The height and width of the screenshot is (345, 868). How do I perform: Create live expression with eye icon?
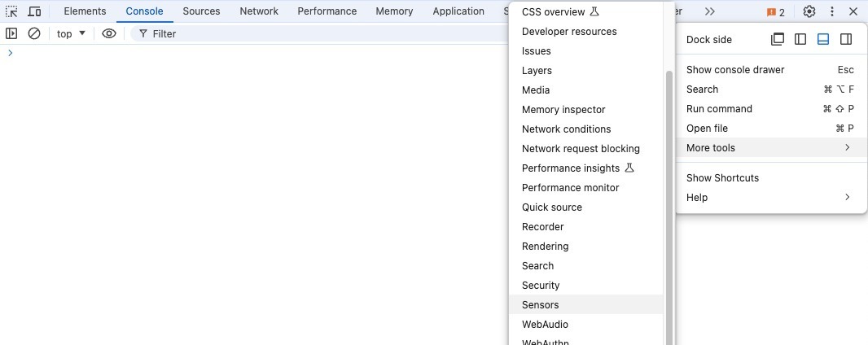pyautogui.click(x=109, y=33)
